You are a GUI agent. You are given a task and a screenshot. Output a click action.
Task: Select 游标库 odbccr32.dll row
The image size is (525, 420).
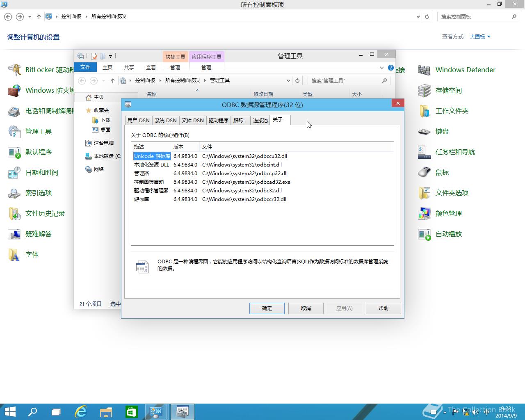[262, 199]
